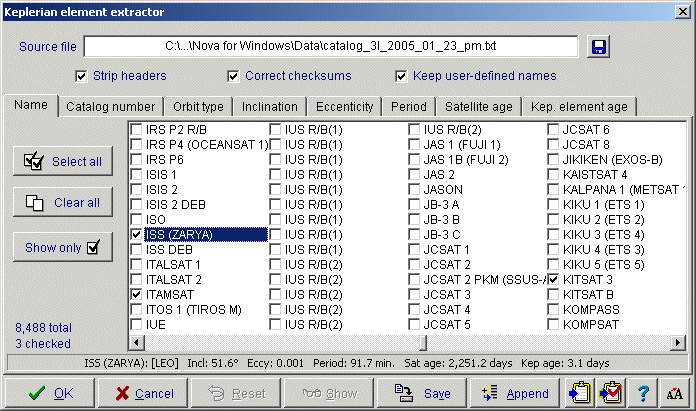Select the IUE entry
This screenshot has height=411, width=696.
156,324
